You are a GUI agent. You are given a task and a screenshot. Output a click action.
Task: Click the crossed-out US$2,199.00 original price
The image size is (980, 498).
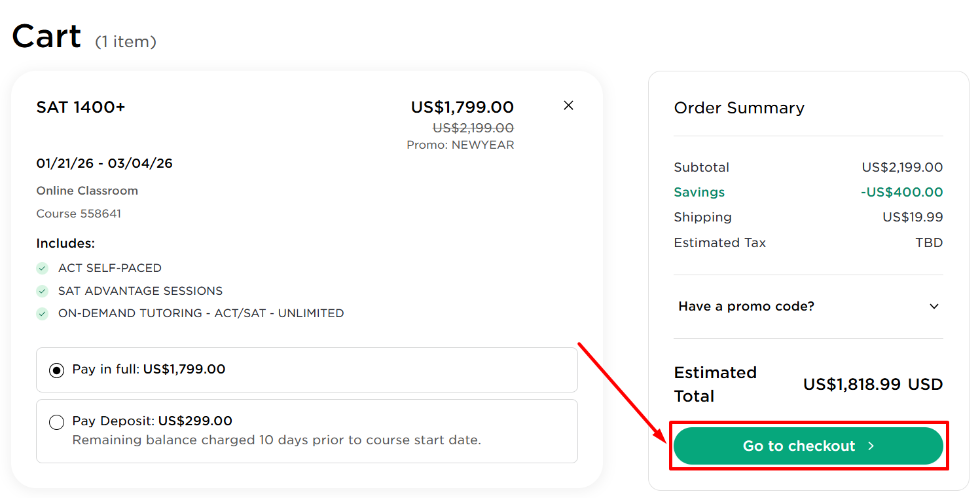473,128
